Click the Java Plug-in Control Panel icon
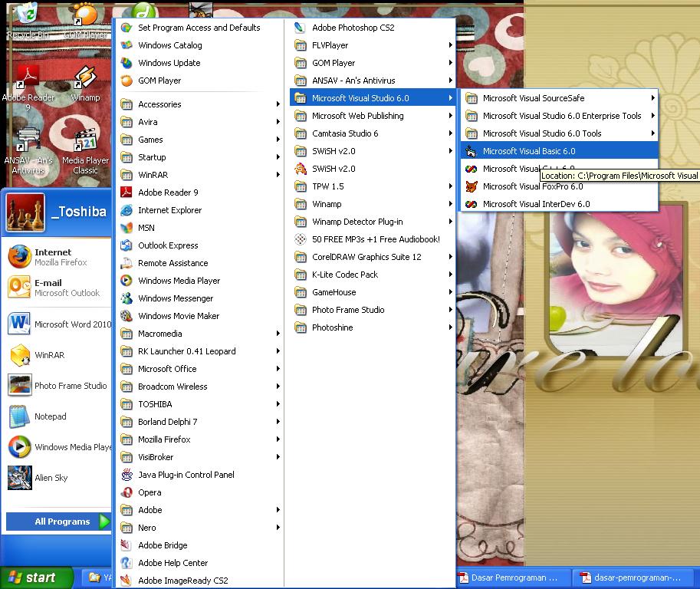Viewport: 700px width, 589px height. click(x=127, y=475)
